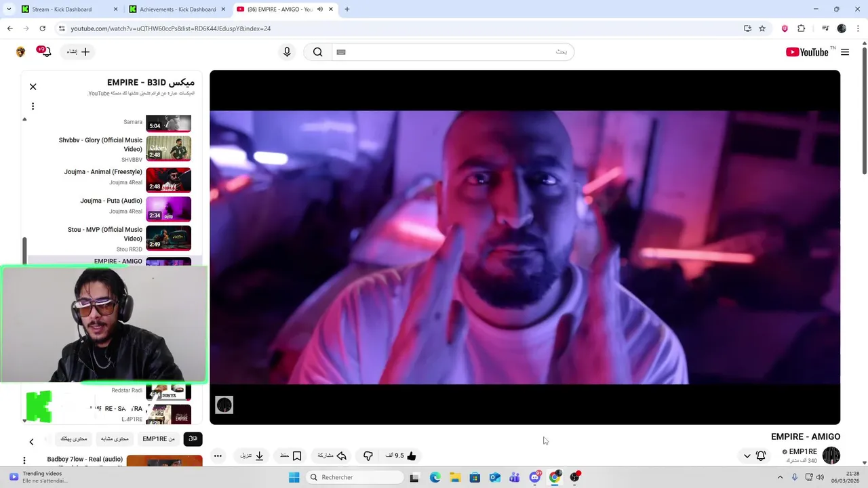Start voice search with the microphone
Screen dimensions: 868x488
point(287,52)
